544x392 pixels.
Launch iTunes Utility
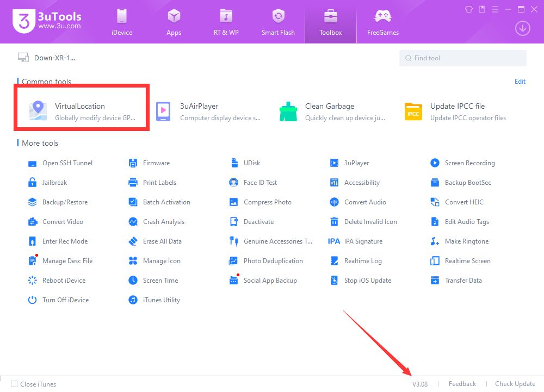[154, 300]
